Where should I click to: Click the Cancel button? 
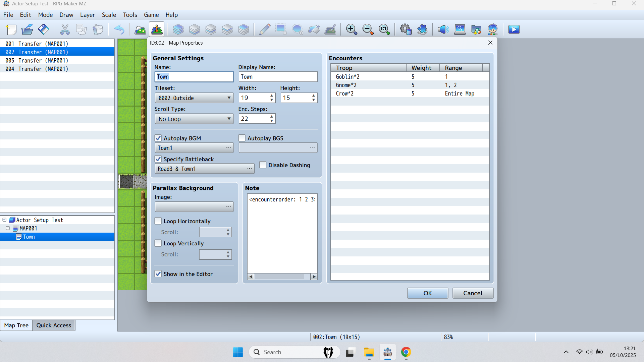[473, 293]
